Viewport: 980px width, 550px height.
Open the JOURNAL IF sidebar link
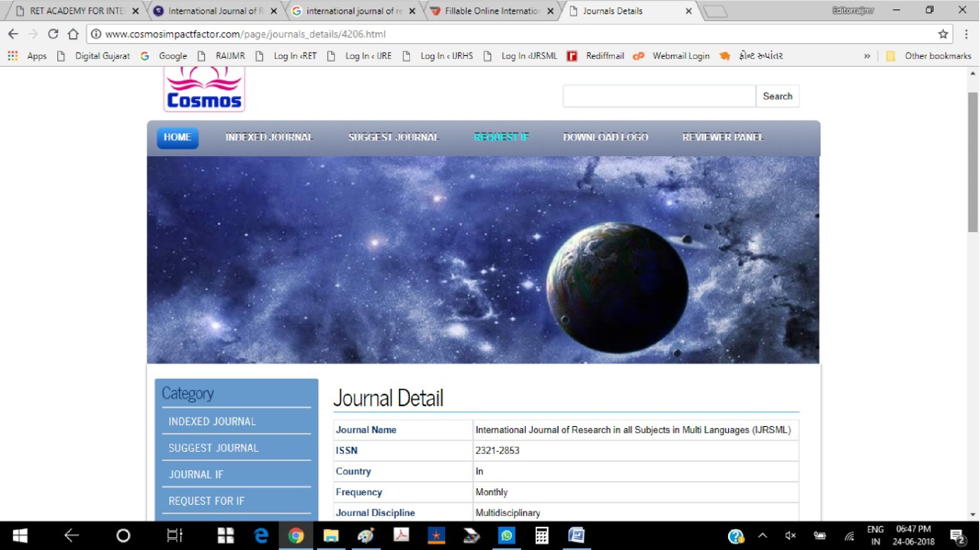(x=196, y=474)
